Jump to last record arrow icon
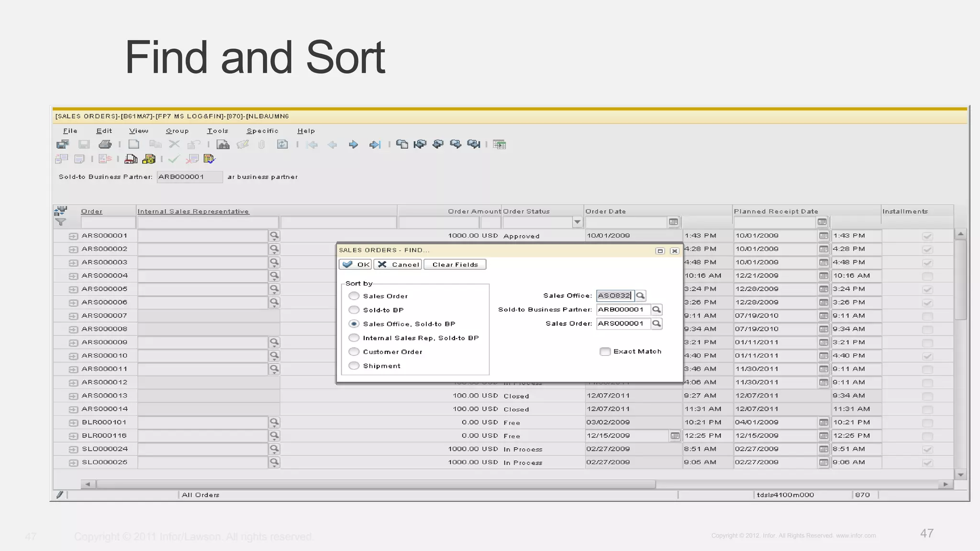Screen dimensions: 980x551 pos(375,144)
